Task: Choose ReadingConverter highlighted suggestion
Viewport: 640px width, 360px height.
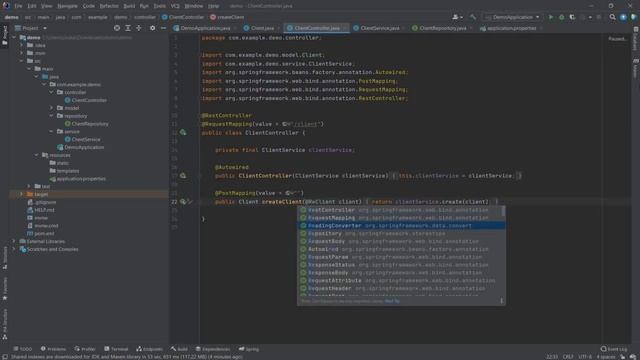Action: 401,226
